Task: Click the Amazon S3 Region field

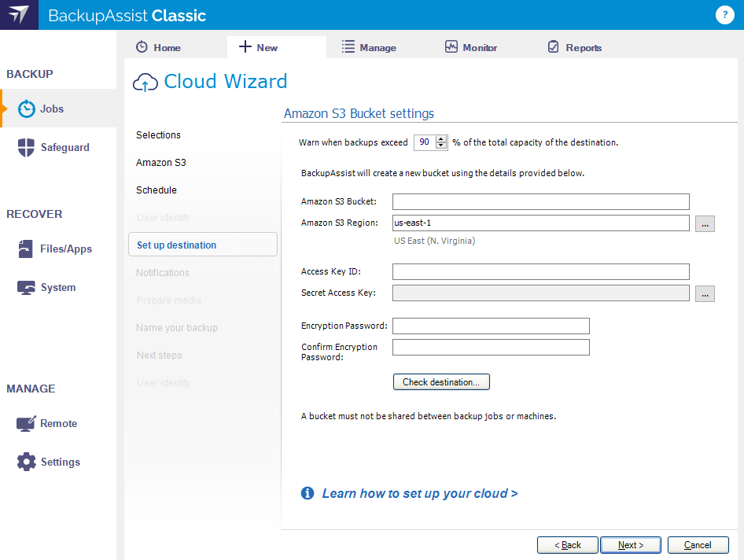Action: 540,223
